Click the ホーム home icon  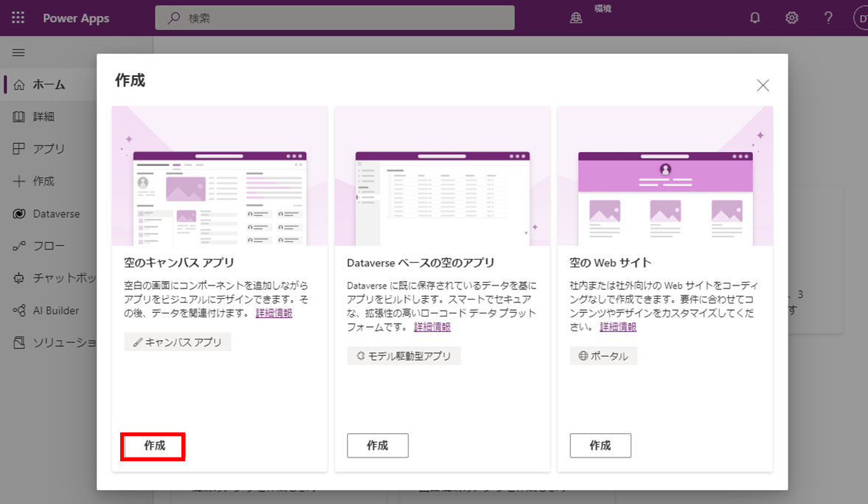19,85
